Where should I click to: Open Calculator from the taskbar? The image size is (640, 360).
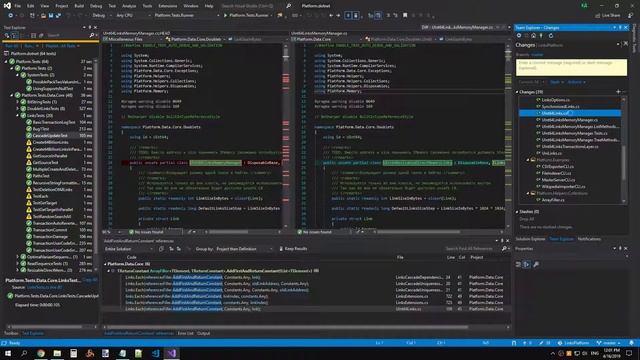[73, 353]
